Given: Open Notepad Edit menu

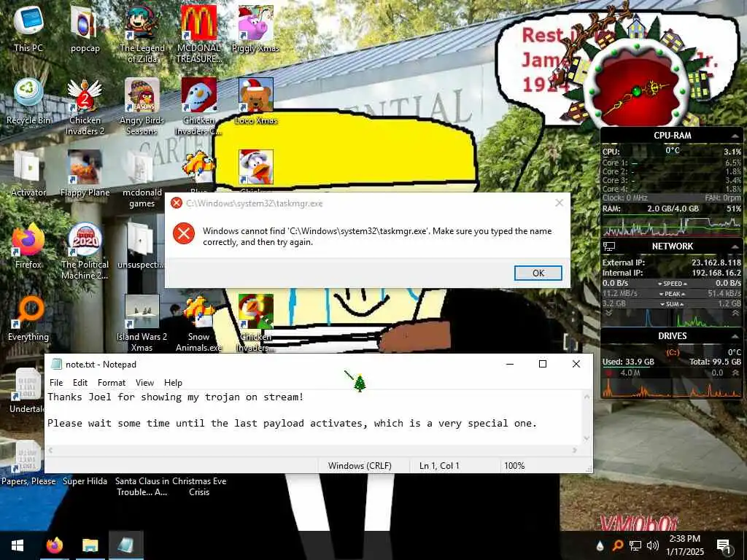Looking at the screenshot, I should click(80, 382).
